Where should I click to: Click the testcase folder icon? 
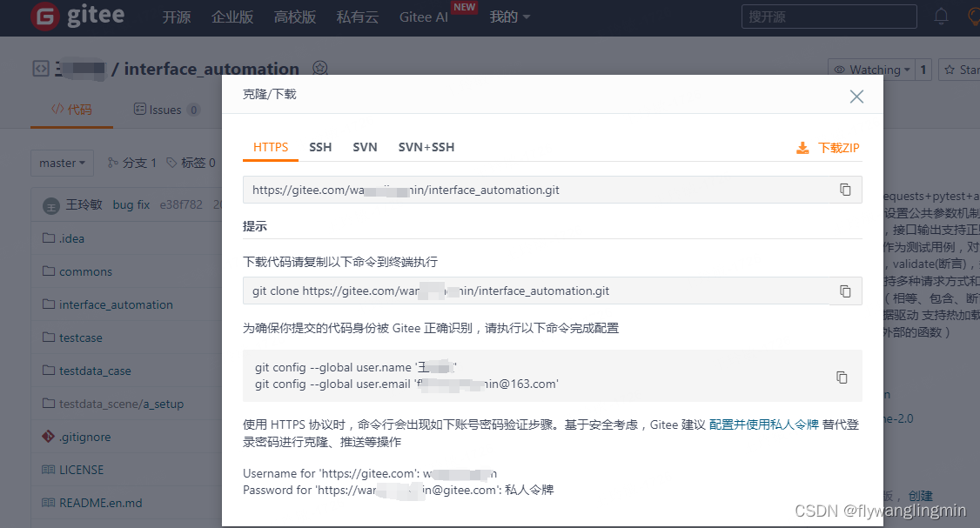tap(49, 338)
